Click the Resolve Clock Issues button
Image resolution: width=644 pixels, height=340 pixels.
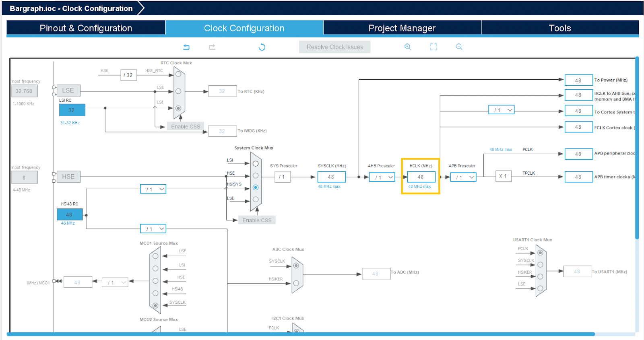tap(334, 47)
